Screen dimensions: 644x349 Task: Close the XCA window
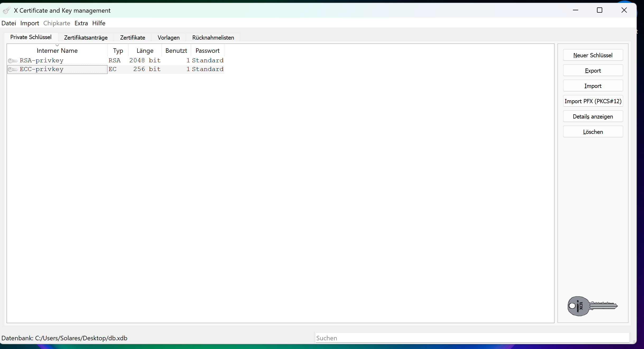click(x=624, y=10)
